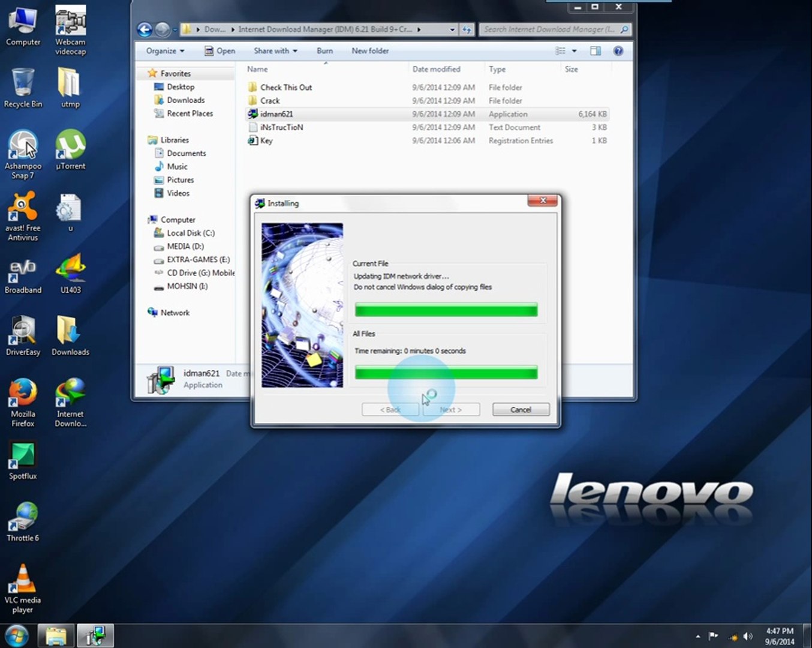Close the Installing dialog window

(542, 200)
